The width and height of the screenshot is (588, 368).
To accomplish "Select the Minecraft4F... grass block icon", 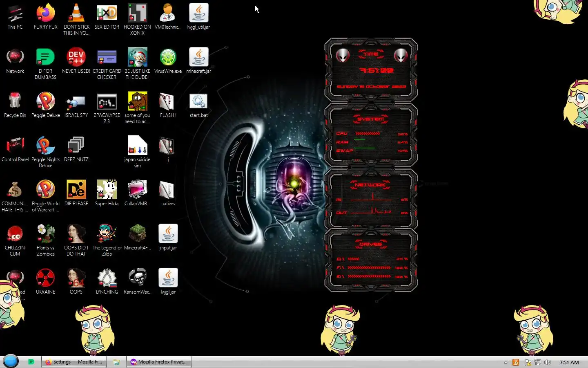I will (137, 237).
